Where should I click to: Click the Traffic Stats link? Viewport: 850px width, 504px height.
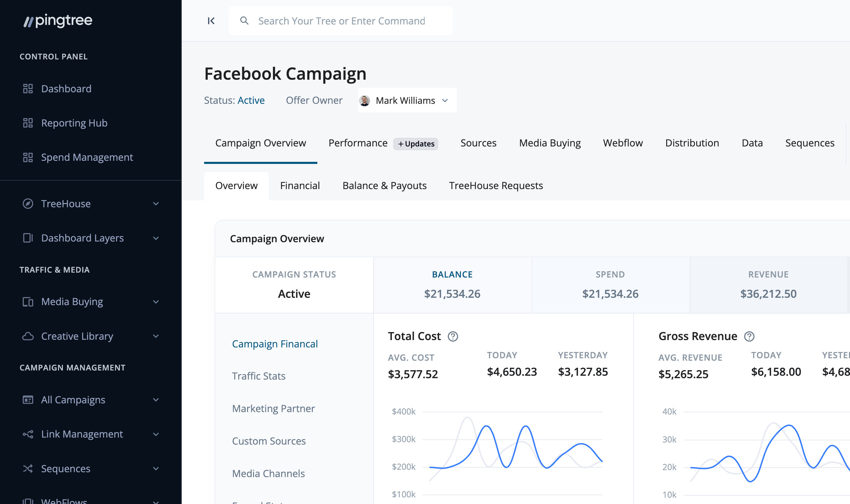(x=259, y=376)
